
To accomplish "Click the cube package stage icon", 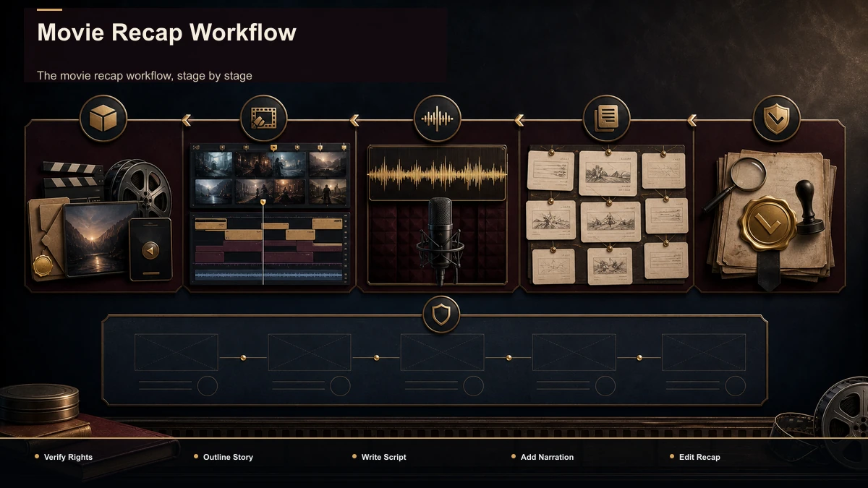I will pyautogui.click(x=103, y=118).
